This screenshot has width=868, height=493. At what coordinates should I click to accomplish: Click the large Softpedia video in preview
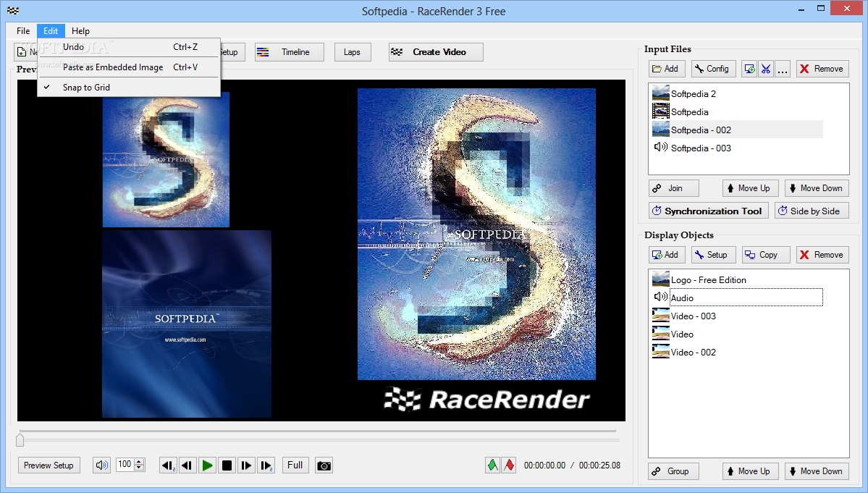pos(476,234)
